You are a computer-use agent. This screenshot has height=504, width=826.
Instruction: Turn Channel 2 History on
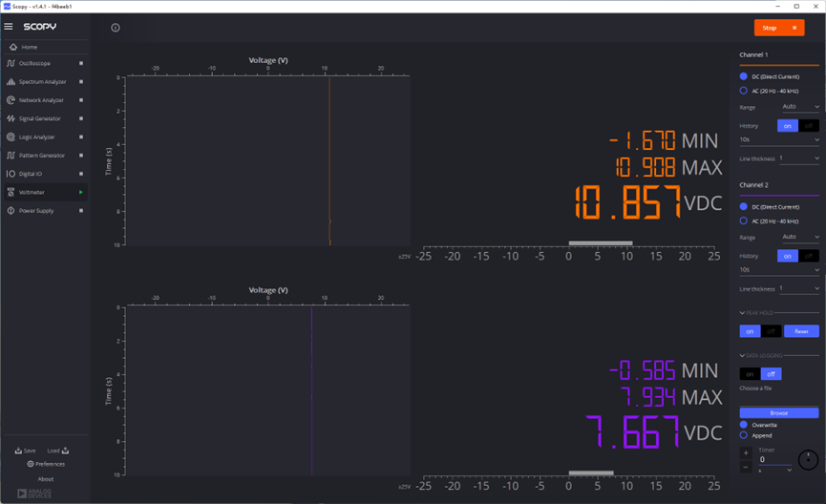pyautogui.click(x=788, y=256)
